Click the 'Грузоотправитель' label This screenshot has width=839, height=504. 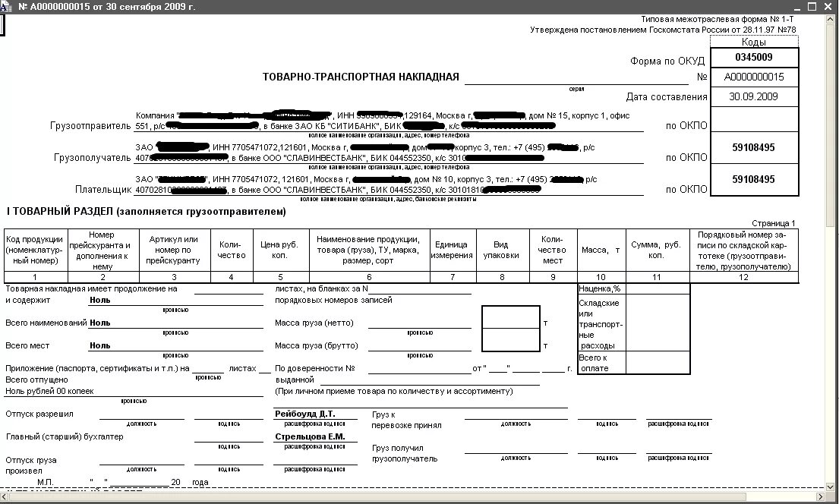pyautogui.click(x=90, y=126)
